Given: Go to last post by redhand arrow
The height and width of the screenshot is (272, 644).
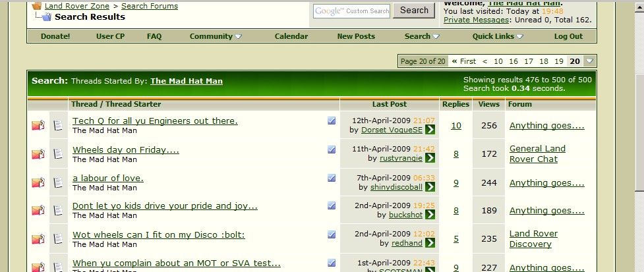Looking at the screenshot, I should pyautogui.click(x=430, y=243).
